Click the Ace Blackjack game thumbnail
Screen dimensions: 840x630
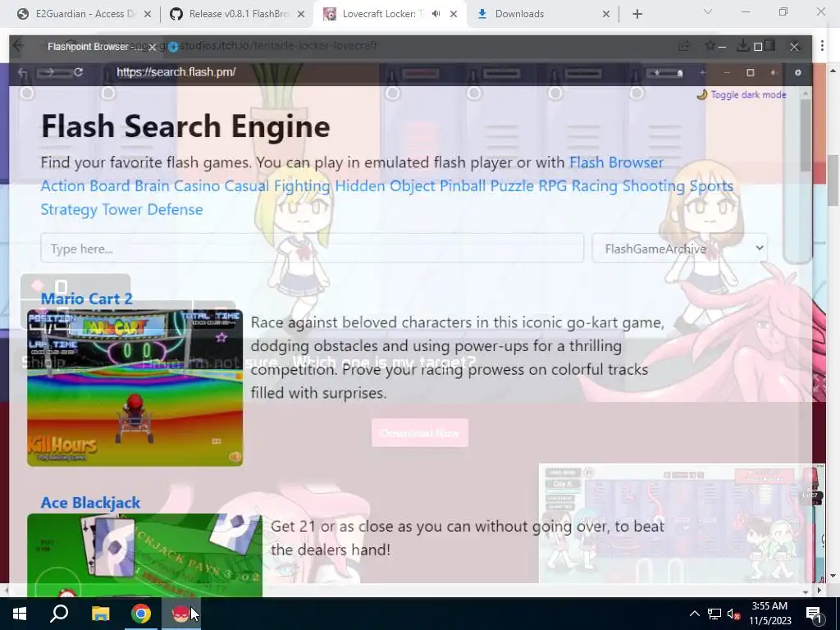(144, 555)
